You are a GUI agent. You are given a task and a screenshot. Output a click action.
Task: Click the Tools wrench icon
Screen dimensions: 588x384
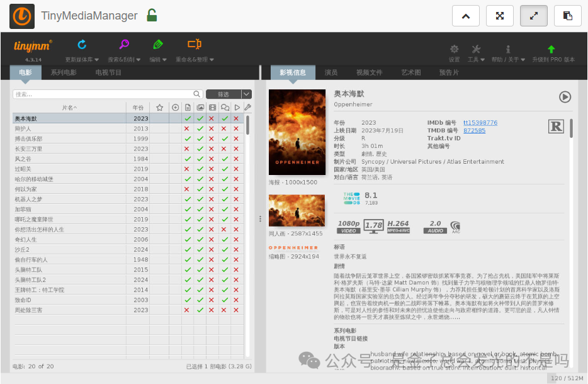[x=476, y=49]
